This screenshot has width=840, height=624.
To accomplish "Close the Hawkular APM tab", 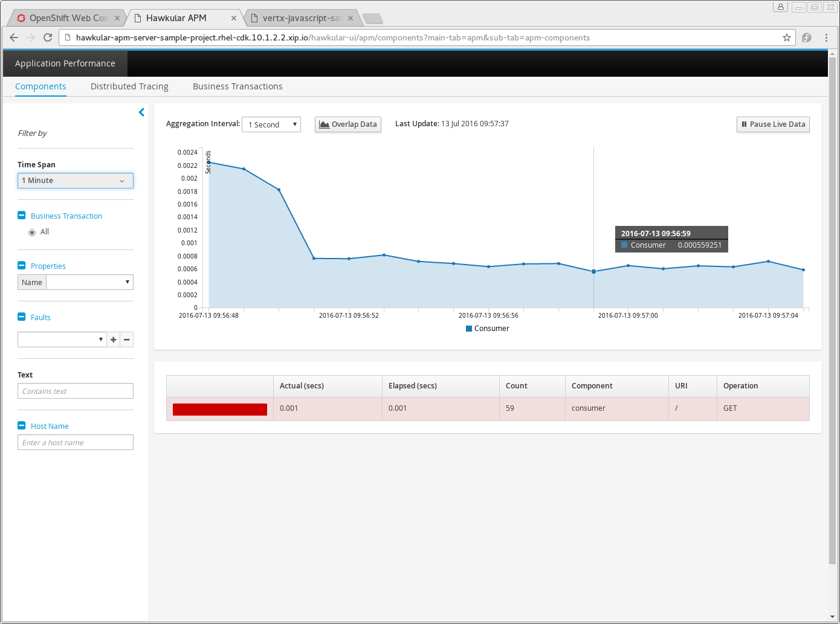I will pyautogui.click(x=234, y=18).
